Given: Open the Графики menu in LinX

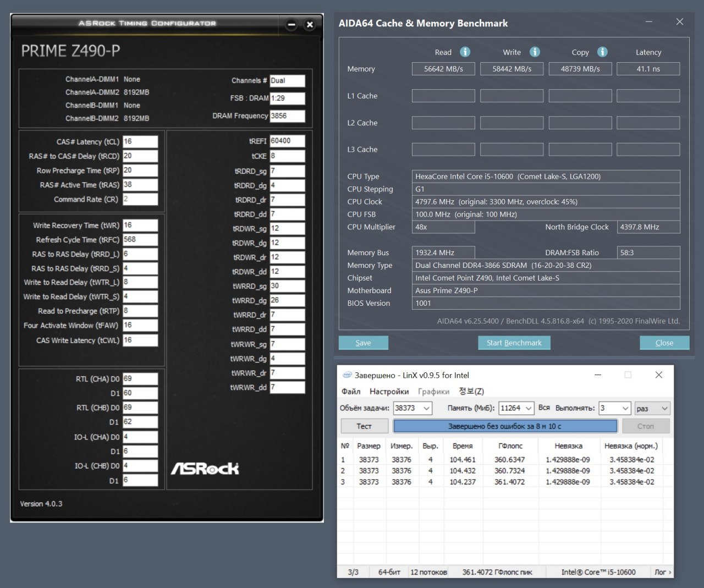Looking at the screenshot, I should click(433, 392).
